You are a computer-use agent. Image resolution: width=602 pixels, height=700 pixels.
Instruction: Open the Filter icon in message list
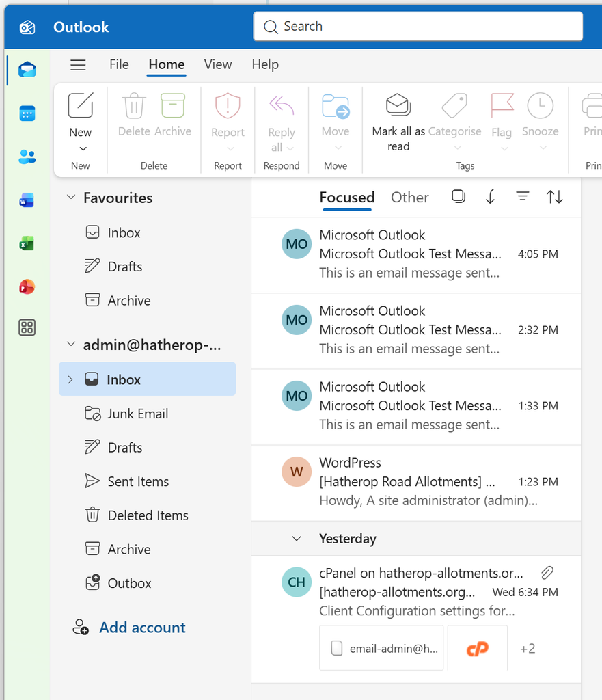pyautogui.click(x=522, y=196)
